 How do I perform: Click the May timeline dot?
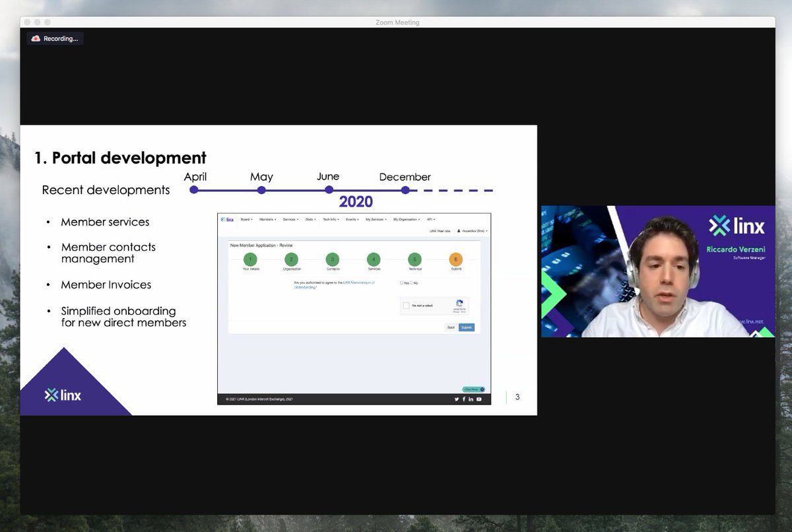tap(261, 190)
